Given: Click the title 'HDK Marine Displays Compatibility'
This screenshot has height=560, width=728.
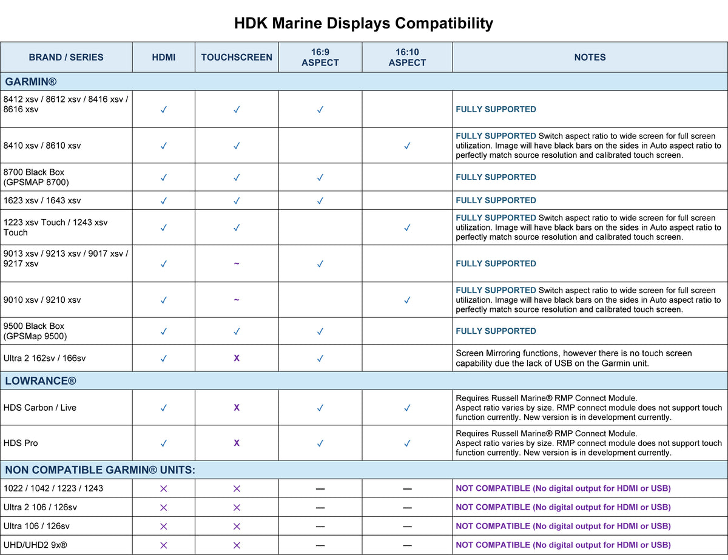Looking at the screenshot, I should (364, 24).
